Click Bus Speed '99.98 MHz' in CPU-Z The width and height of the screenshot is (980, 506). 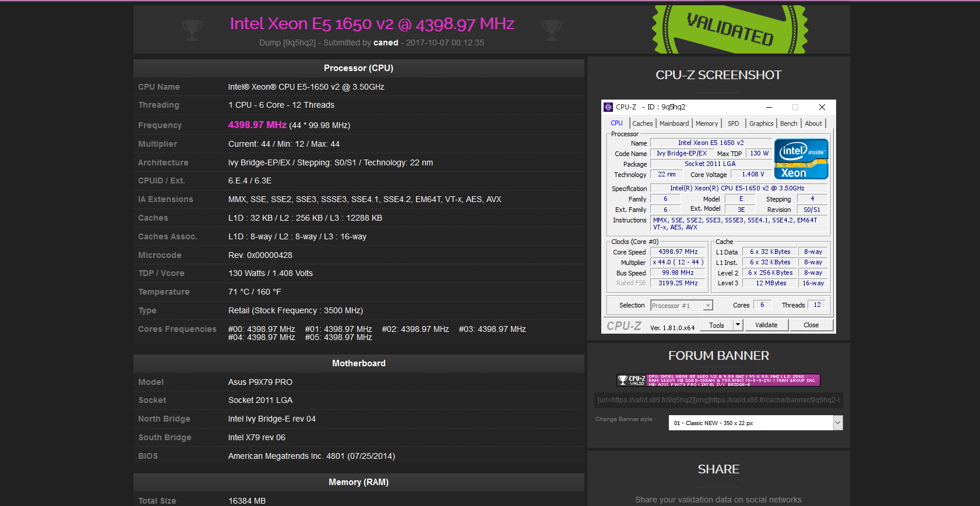(x=678, y=273)
